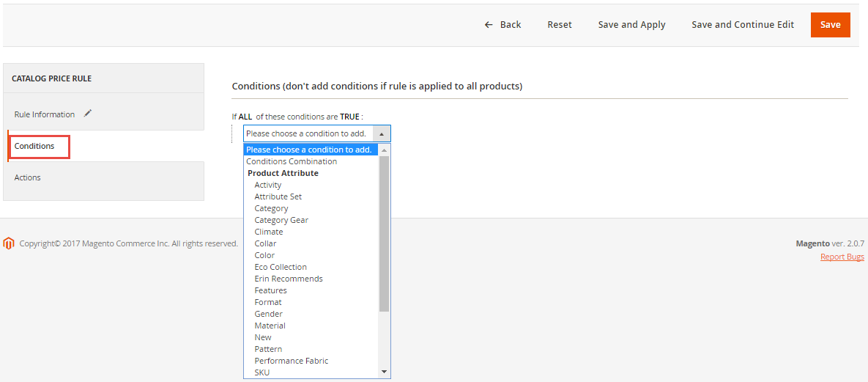Click the dropdown list scrollbar down arrow
Image resolution: width=868 pixels, height=382 pixels.
pos(385,372)
